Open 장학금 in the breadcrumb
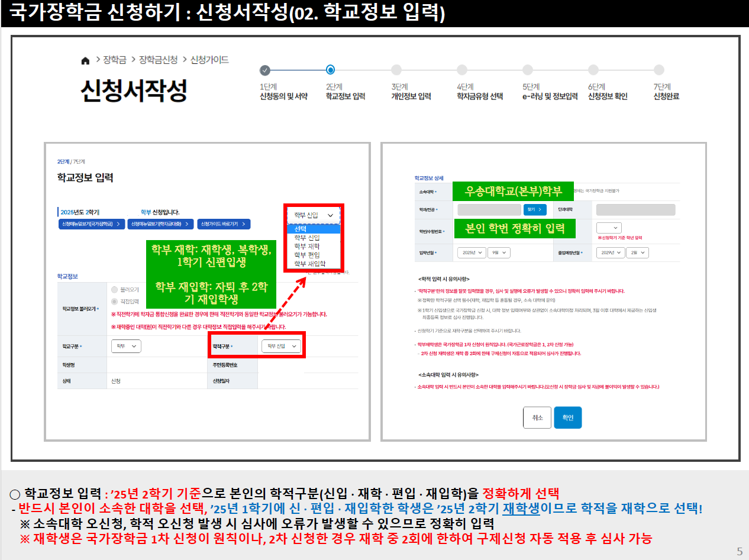Viewport: 749px width, 560px height. (x=115, y=60)
